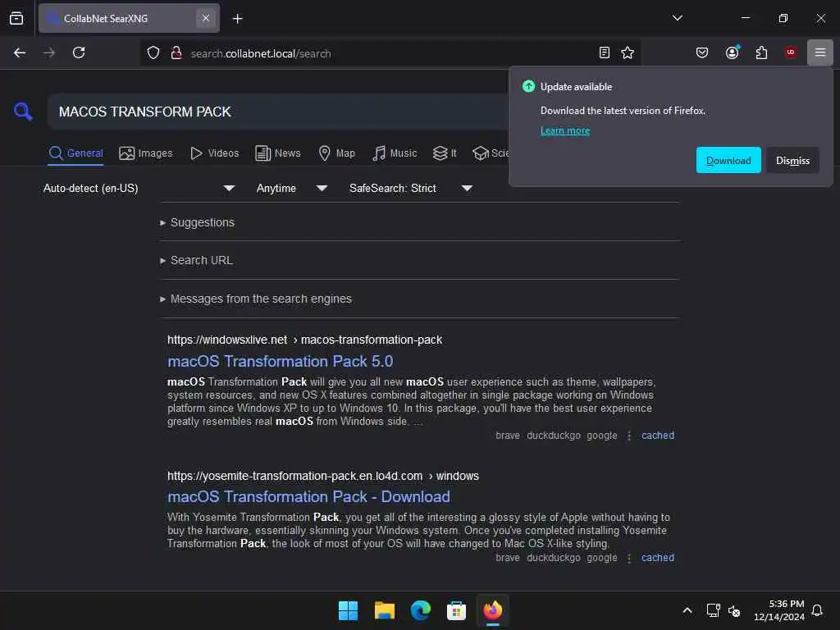Image resolution: width=840 pixels, height=630 pixels.
Task: Switch to the News tab
Action: tap(278, 153)
